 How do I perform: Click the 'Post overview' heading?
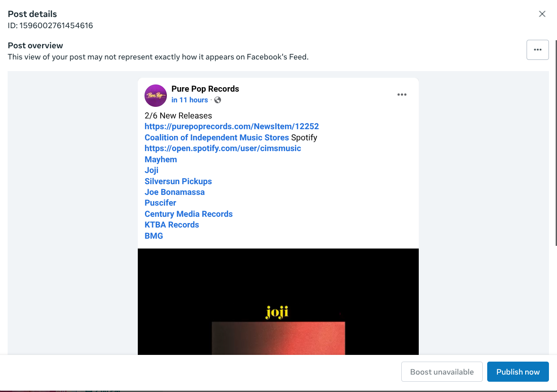click(35, 46)
